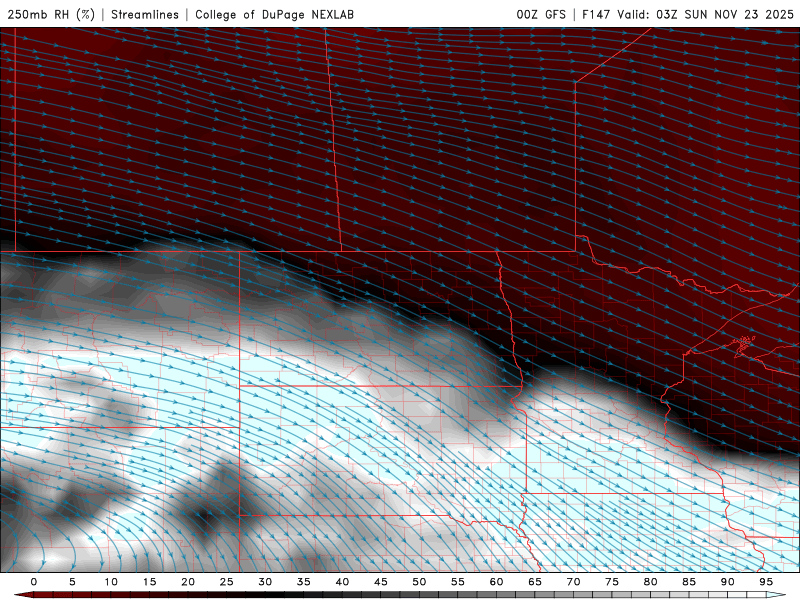
Task: Click "College of DuPage NEXLAB" header text
Action: pos(274,14)
